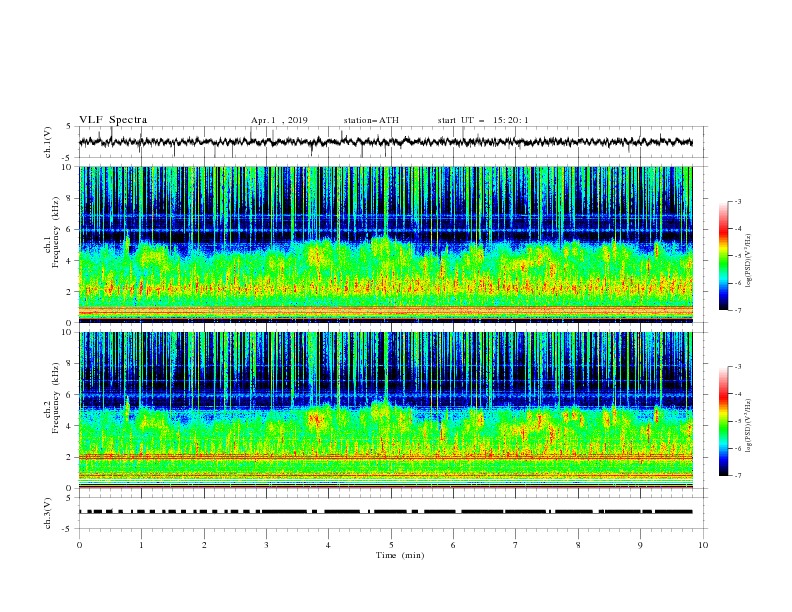Select the date text "Apr. 1 , 2019"
Viewport: 792px width, 612px height.
[279, 120]
